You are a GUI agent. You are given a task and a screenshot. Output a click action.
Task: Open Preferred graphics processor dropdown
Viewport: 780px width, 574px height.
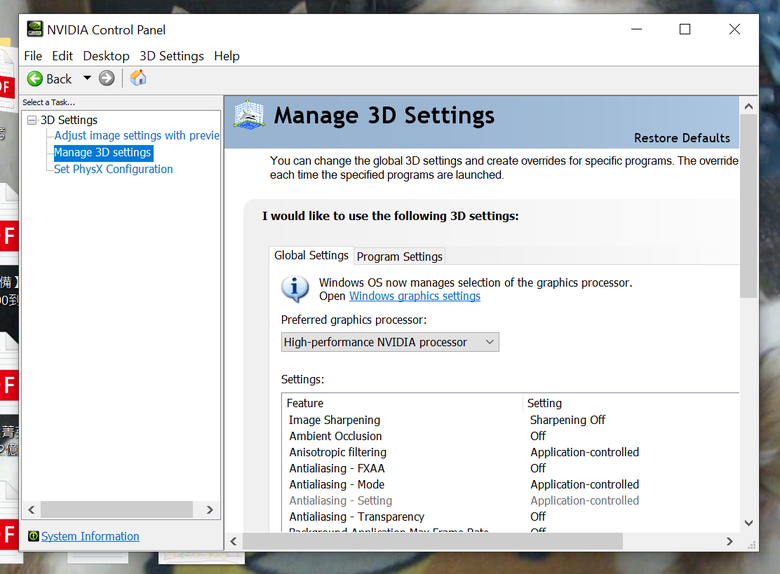[x=390, y=342]
